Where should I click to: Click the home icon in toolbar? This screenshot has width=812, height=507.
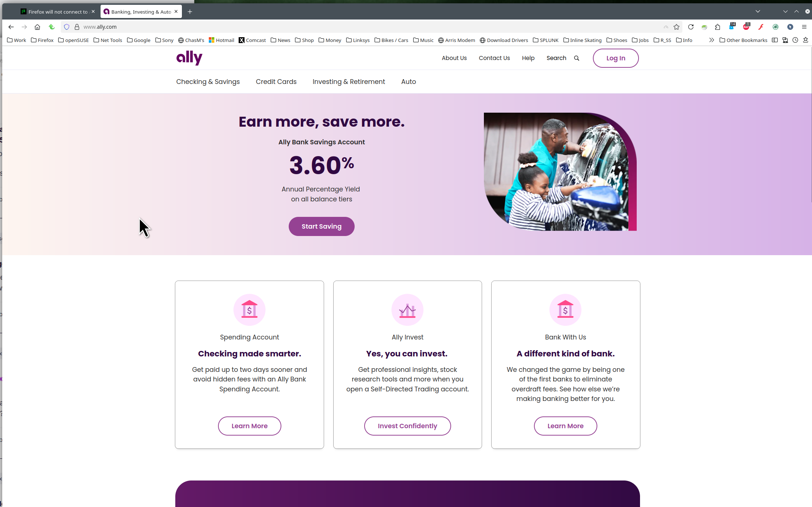point(37,27)
